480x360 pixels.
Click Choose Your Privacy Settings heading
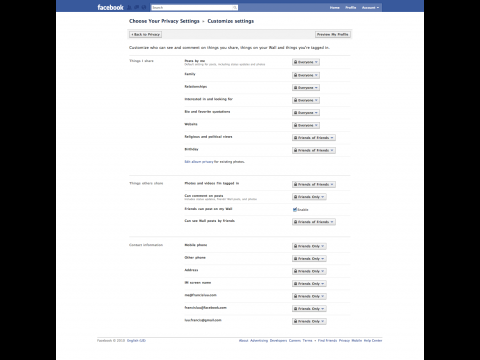click(164, 21)
